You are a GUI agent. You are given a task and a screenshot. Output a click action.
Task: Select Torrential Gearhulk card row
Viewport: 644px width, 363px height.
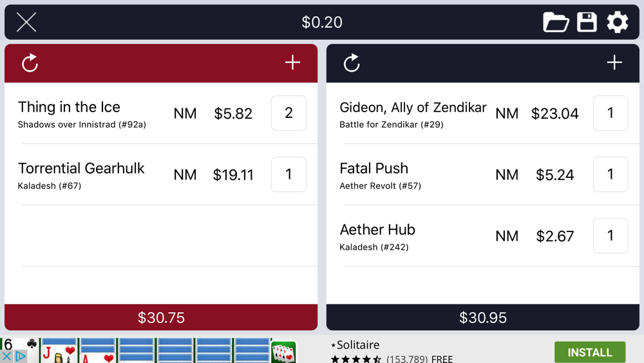point(161,174)
